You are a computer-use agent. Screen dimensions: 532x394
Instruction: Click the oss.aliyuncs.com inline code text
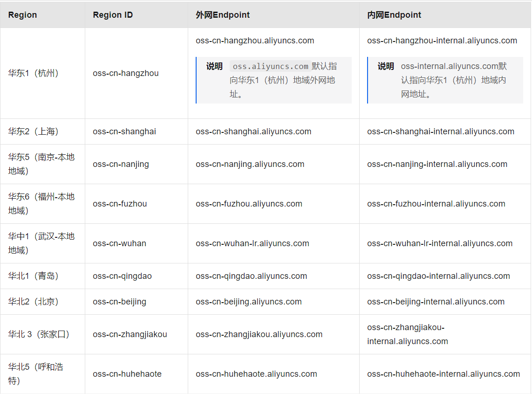[270, 66]
